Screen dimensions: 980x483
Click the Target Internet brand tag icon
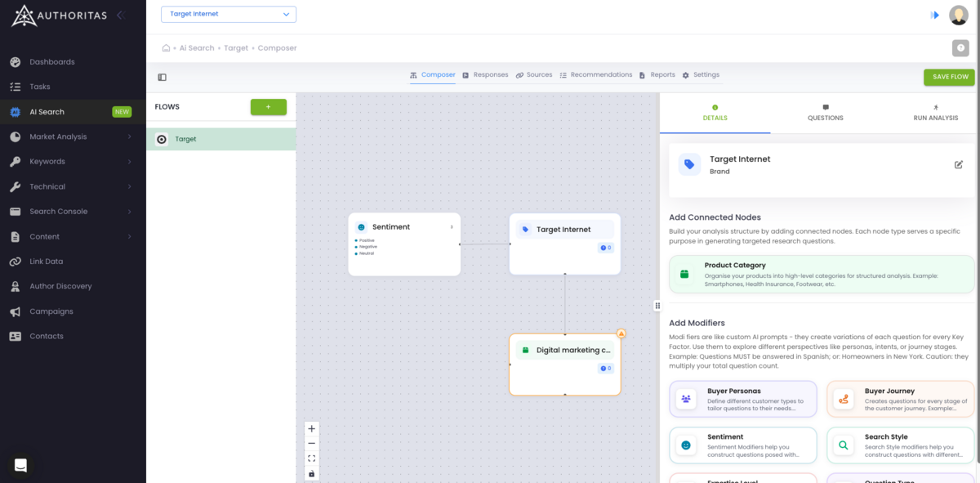689,164
